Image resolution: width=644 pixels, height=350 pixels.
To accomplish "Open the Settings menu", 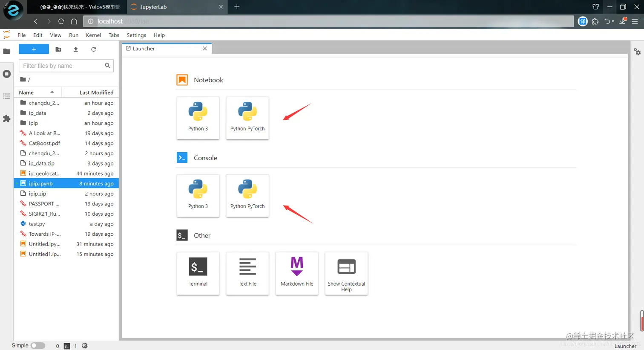I will [x=136, y=35].
